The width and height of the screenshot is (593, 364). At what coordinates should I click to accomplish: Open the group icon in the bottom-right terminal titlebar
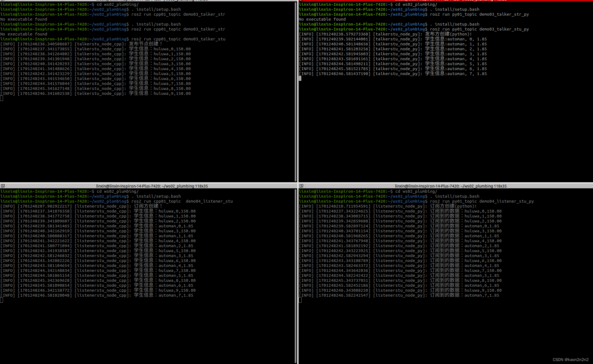(x=301, y=186)
